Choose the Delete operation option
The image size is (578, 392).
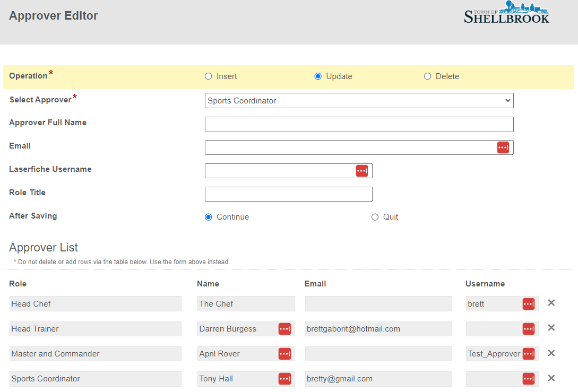428,76
